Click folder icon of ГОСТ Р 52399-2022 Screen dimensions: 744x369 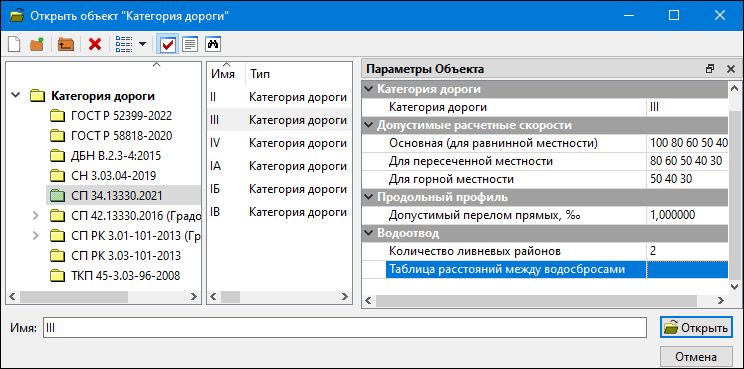pos(57,116)
